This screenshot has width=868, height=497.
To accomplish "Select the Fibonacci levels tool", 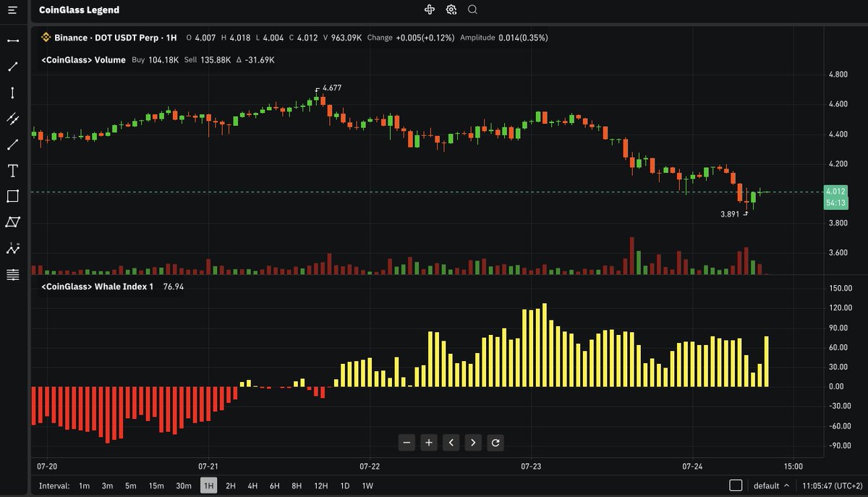I will 13,275.
